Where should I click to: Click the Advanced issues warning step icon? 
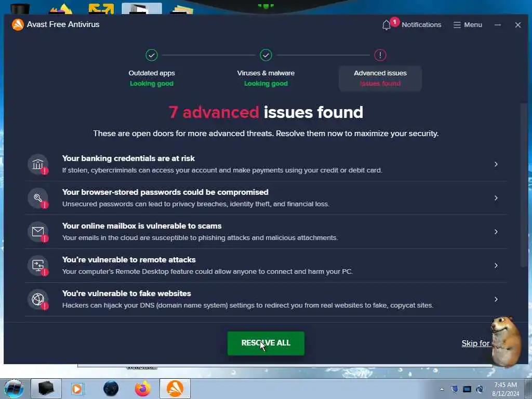(380, 55)
